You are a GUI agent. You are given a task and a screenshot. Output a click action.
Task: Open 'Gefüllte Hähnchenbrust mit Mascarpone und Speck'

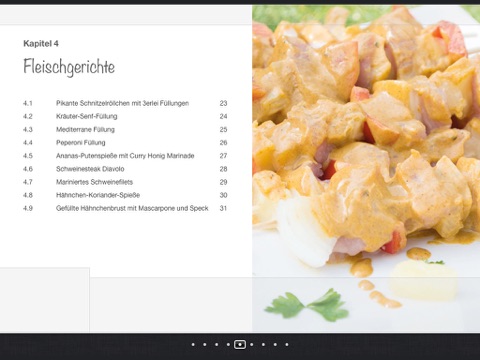point(132,208)
